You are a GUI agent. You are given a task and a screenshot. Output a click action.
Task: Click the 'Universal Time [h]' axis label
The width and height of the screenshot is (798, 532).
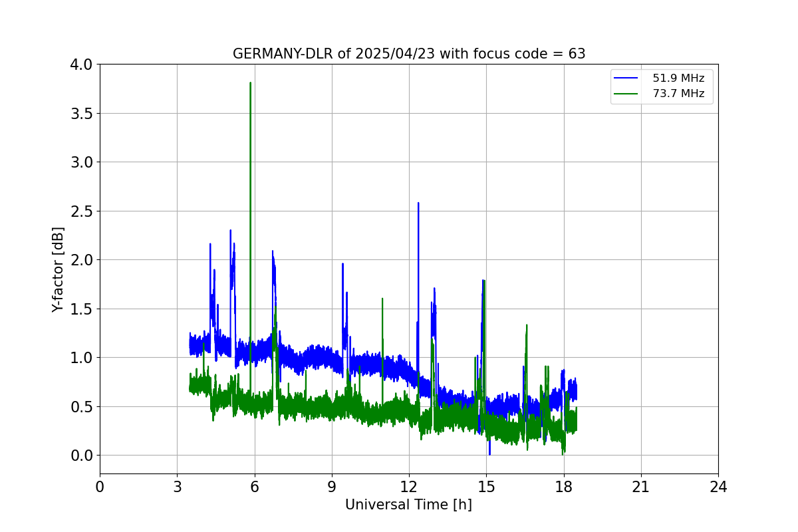(408, 505)
